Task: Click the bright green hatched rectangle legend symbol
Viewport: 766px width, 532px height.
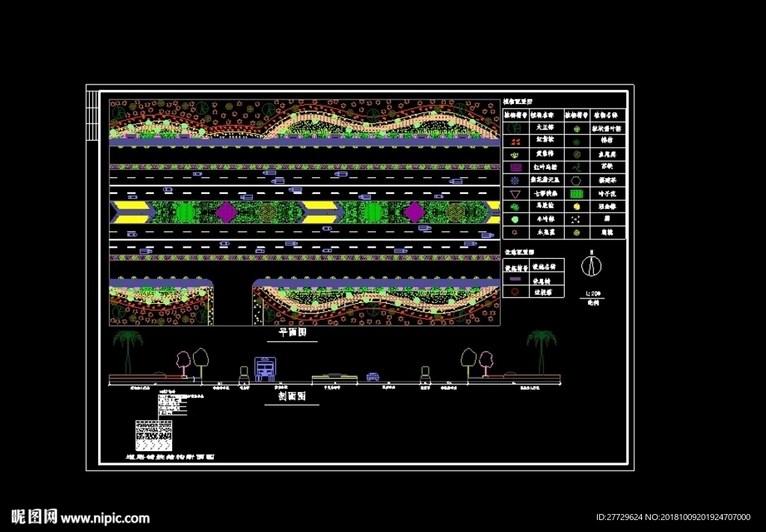Action: click(x=577, y=194)
